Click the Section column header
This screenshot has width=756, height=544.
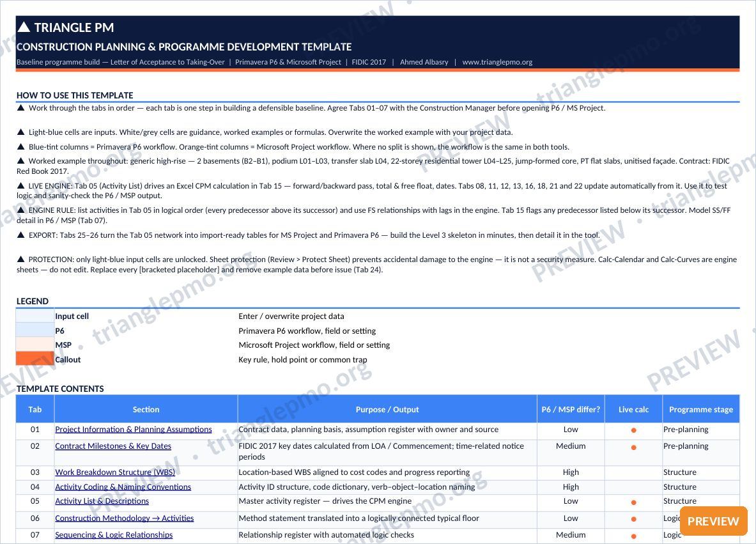[146, 410]
